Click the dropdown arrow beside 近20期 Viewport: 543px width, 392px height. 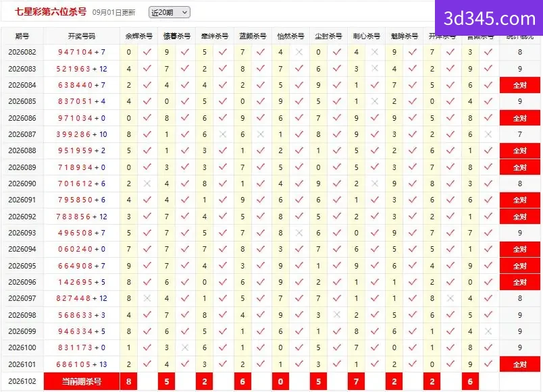(184, 12)
